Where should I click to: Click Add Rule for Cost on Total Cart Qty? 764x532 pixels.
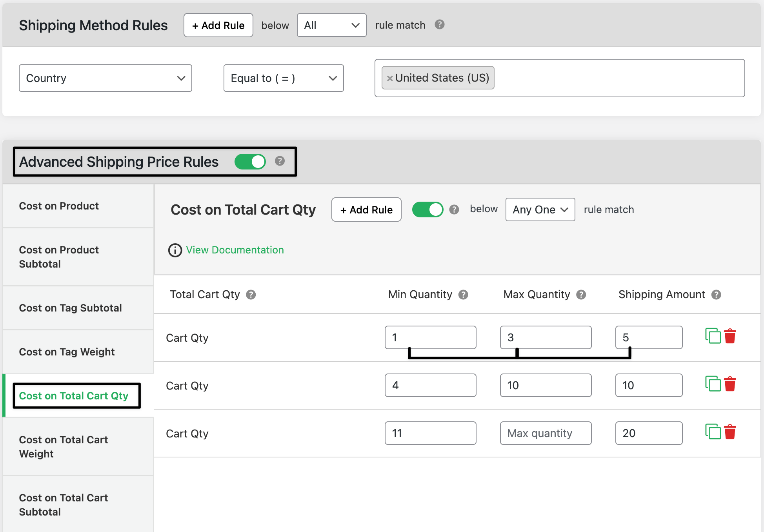366,210
